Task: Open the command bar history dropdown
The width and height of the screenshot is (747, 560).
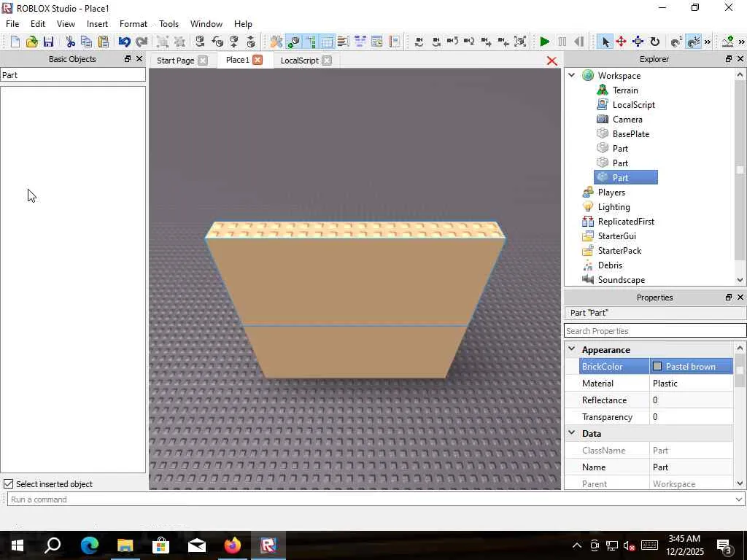Action: tap(738, 499)
